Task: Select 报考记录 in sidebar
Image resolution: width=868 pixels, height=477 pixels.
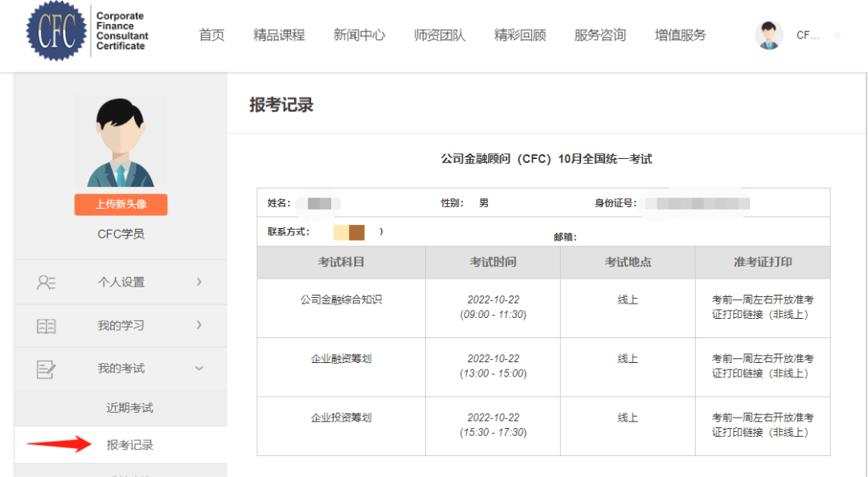Action: click(x=129, y=445)
